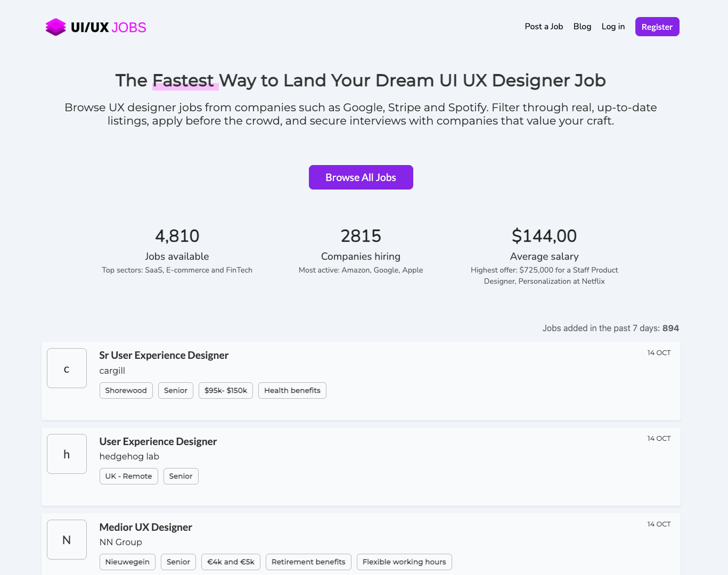Viewport: 728px width, 575px height.
Task: Click the Browse All Jobs button
Action: [x=361, y=177]
